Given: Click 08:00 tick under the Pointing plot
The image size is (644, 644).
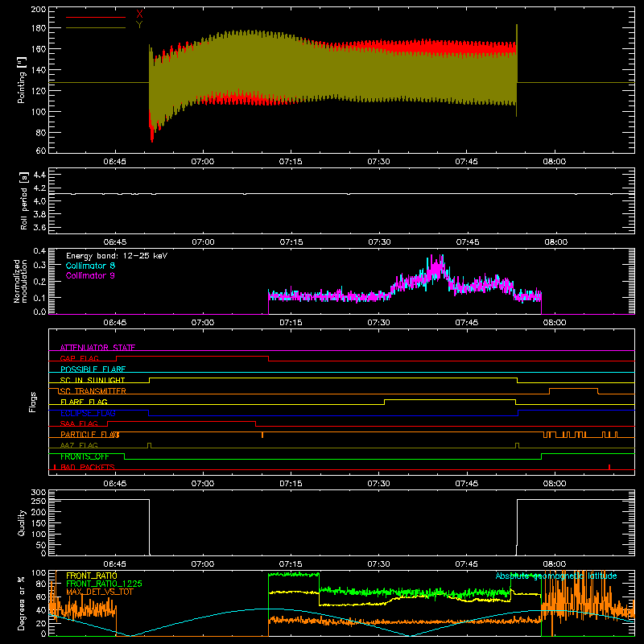Looking at the screenshot, I should pos(554,162).
